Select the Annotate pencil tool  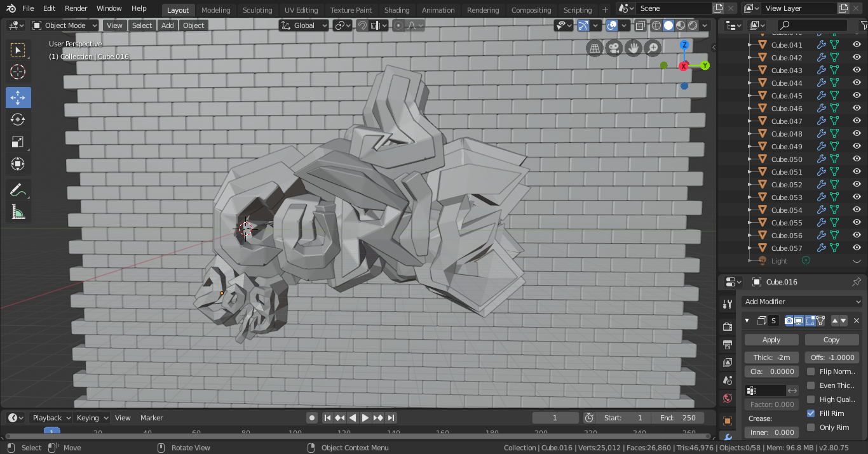18,190
